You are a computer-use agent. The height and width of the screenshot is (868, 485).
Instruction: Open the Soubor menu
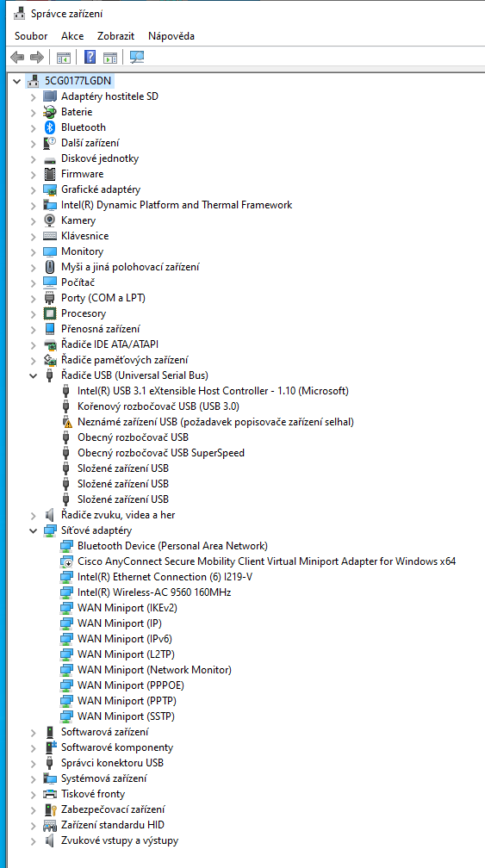[x=31, y=36]
